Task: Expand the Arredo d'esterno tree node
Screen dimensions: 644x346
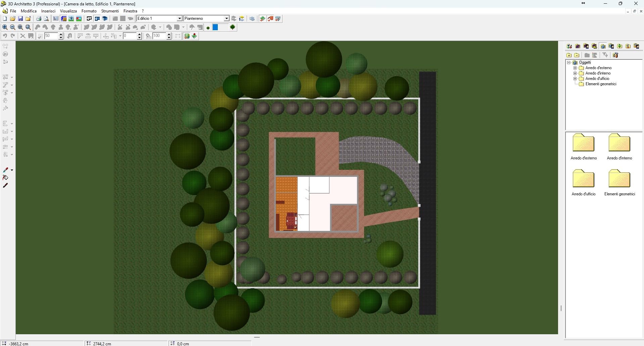Action: 575,68
